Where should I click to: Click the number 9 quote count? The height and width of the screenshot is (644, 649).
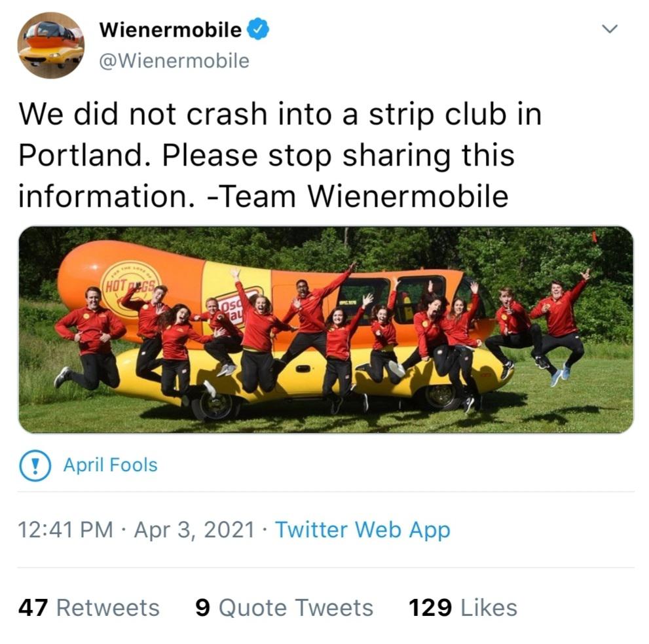pos(203,607)
